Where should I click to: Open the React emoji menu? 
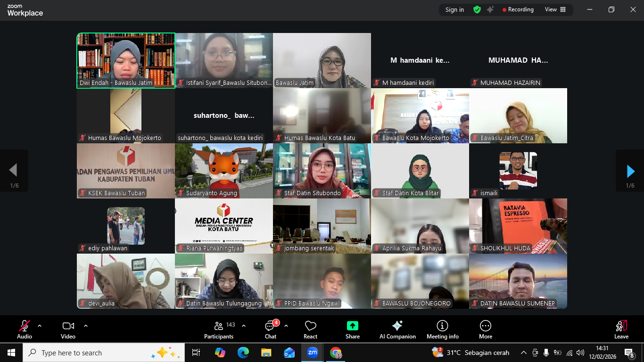pos(310,329)
